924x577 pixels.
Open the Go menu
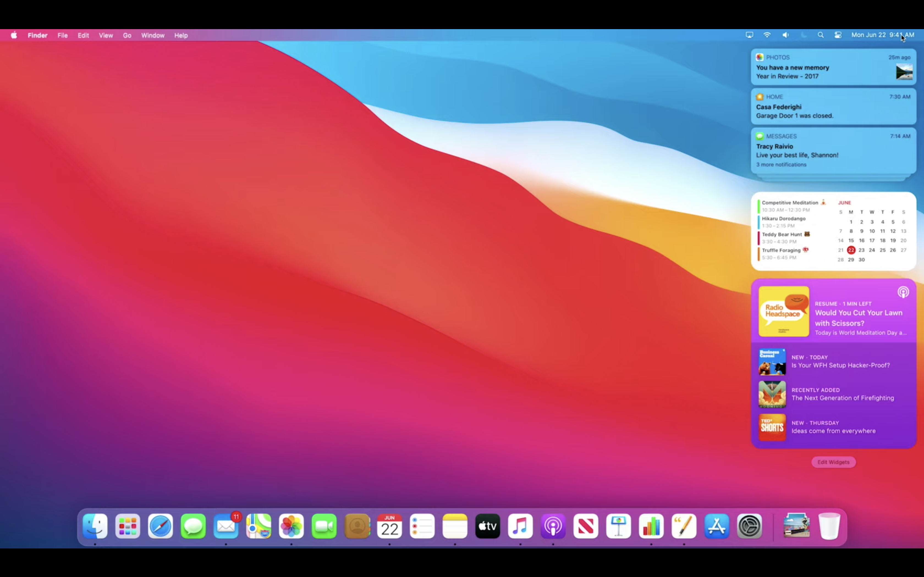(x=127, y=35)
